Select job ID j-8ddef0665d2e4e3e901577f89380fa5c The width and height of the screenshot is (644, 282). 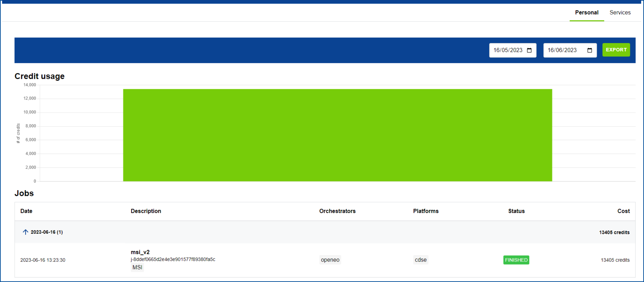tap(173, 260)
